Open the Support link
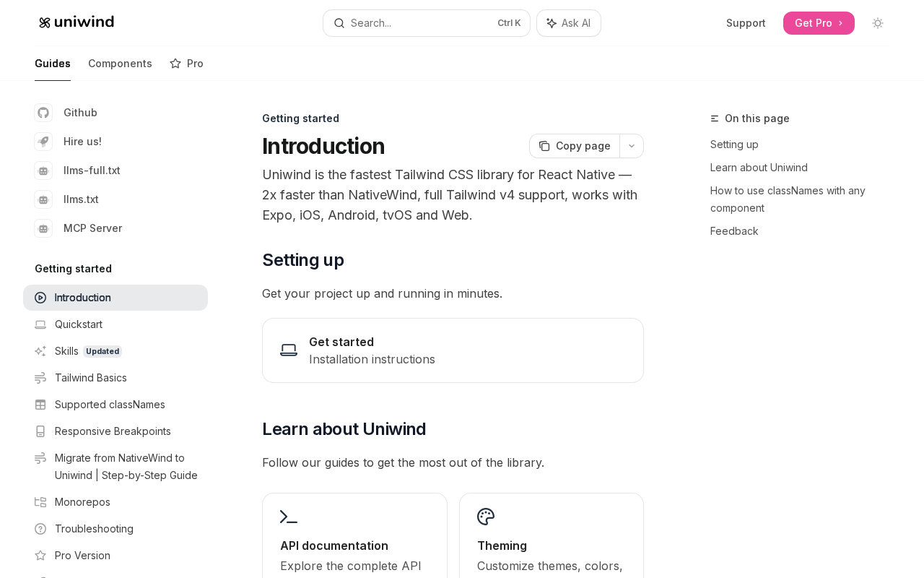Viewport: 924px width, 578px height. click(x=746, y=23)
